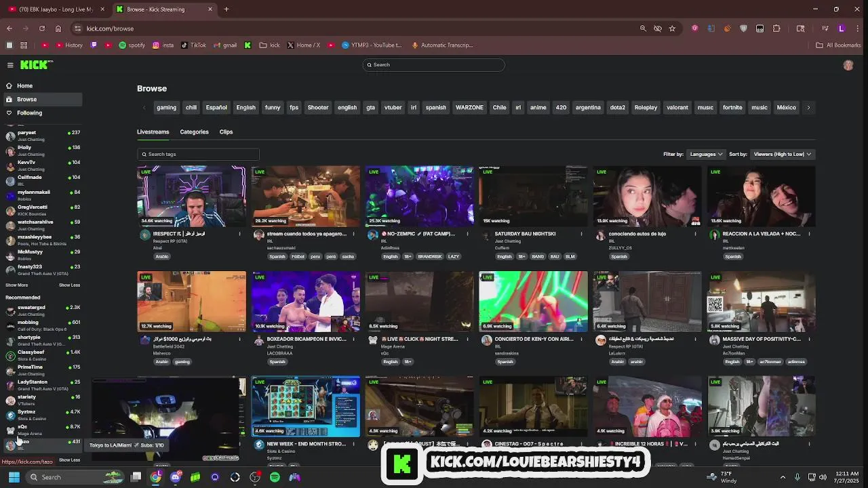
Task: Click the Search tags input
Action: click(198, 154)
